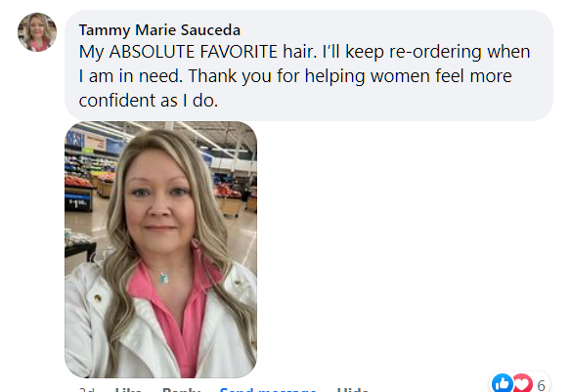
Task: Open Tammy Marie Sauceda's profile picture
Action: coord(37,32)
